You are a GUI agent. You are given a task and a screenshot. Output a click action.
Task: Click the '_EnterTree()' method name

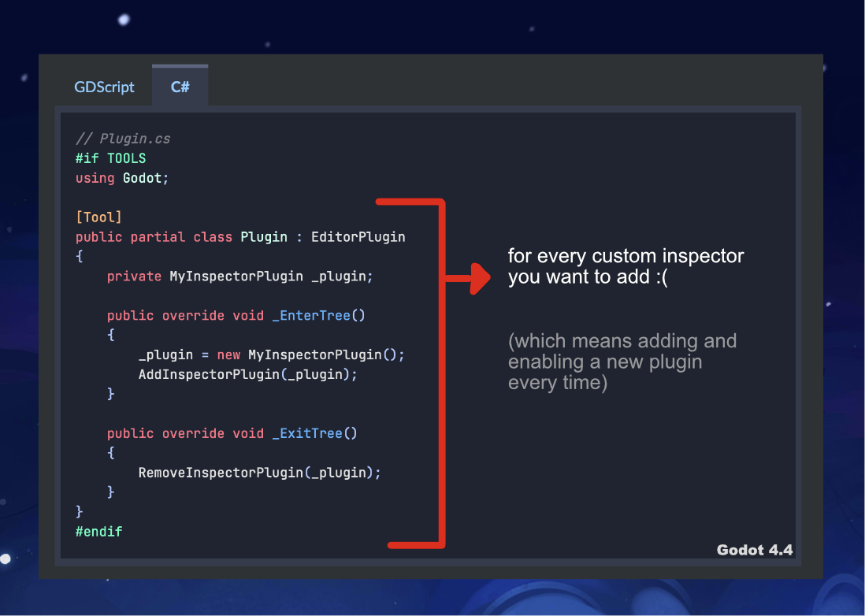point(318,315)
